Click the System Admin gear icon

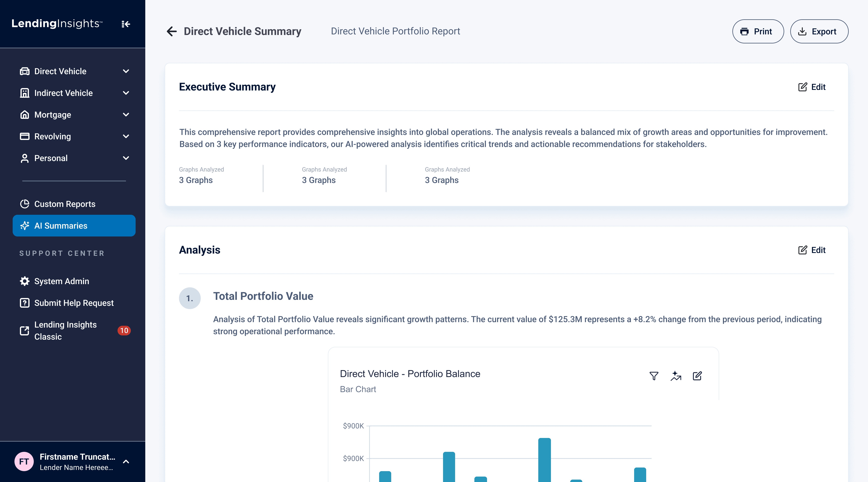pos(25,281)
